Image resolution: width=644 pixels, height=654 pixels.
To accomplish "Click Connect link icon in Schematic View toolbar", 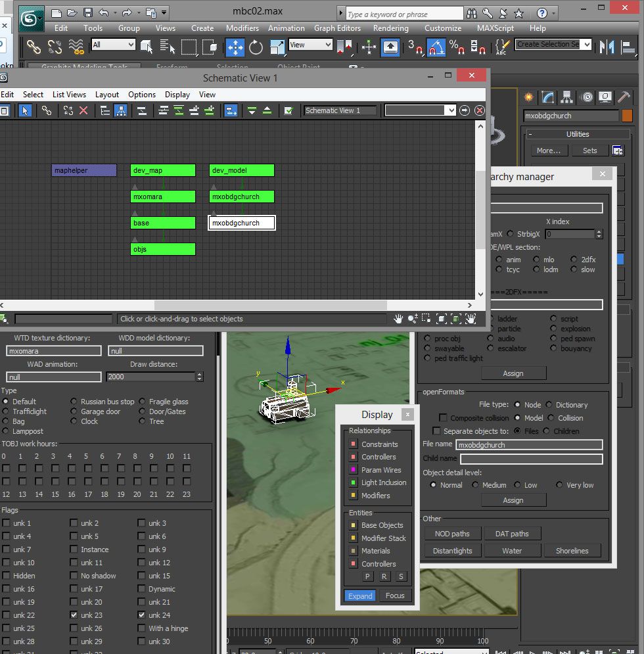I will 47,110.
